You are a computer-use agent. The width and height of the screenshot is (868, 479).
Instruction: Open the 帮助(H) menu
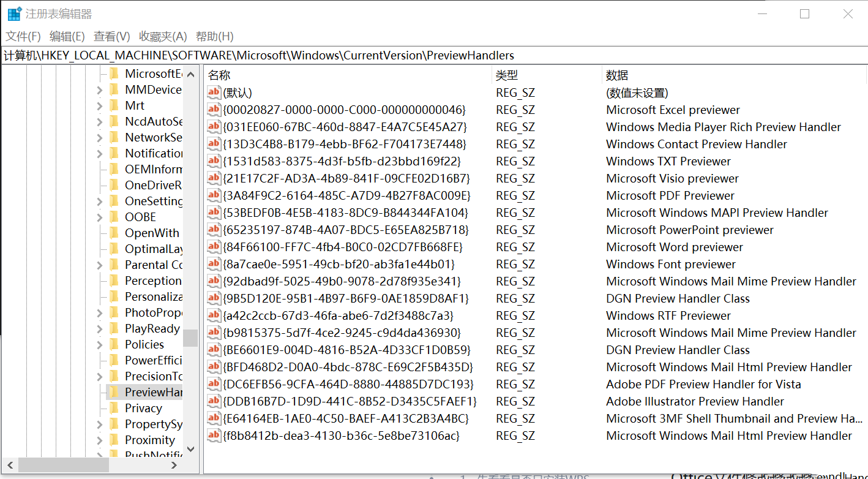(215, 36)
